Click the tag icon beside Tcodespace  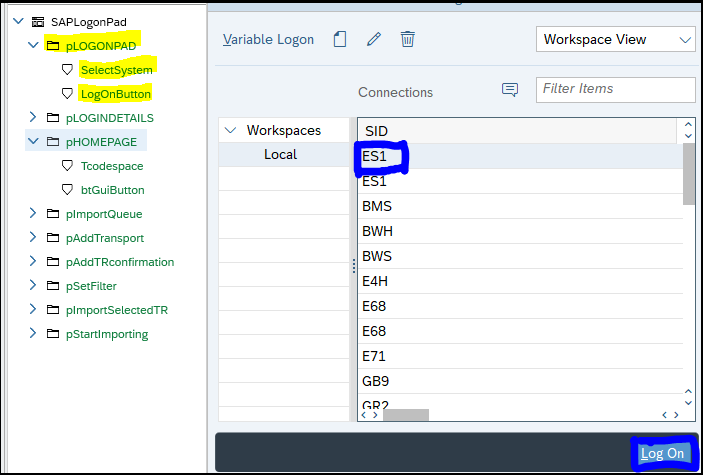pyautogui.click(x=67, y=166)
